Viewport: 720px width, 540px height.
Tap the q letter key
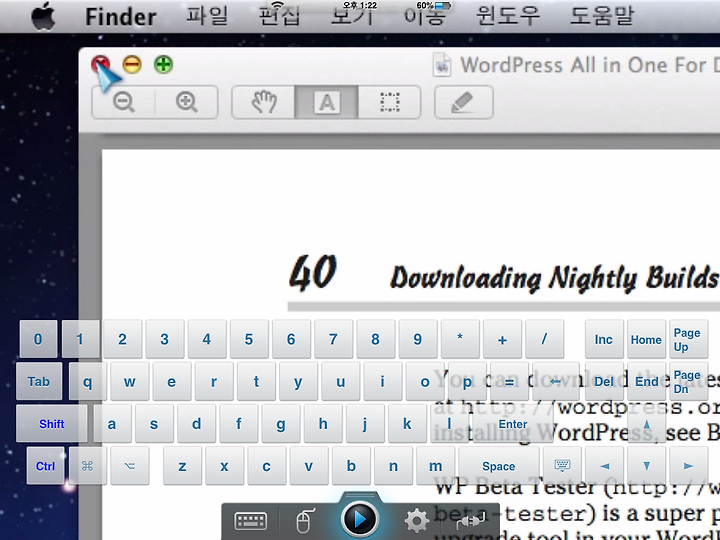(88, 381)
